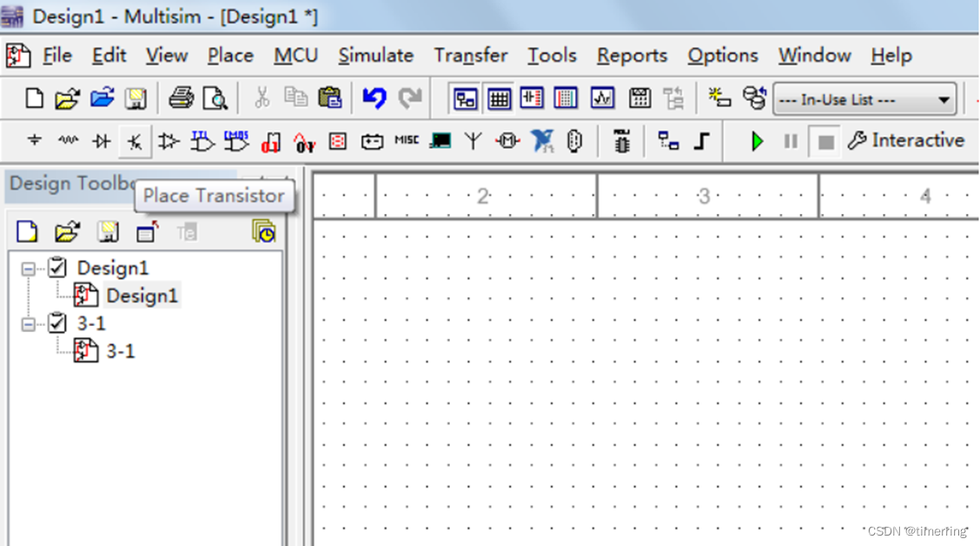
Task: Open the Tools menu
Action: coord(552,56)
